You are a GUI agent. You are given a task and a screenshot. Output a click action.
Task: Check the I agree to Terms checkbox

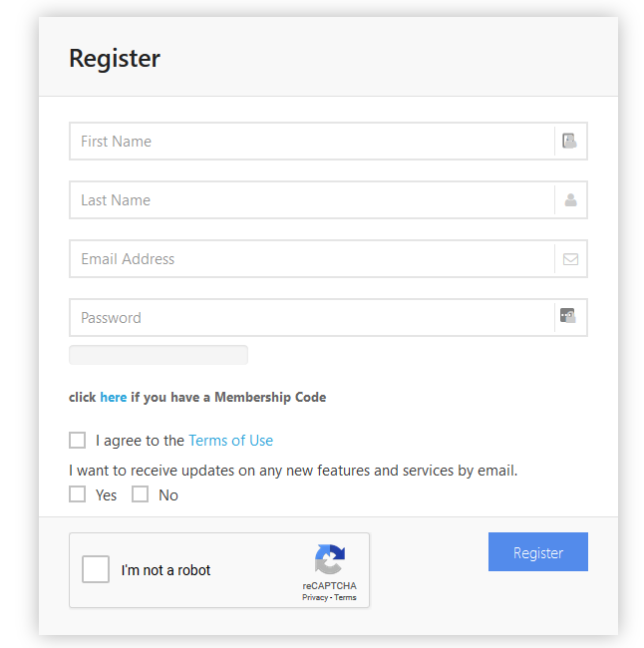pos(78,440)
